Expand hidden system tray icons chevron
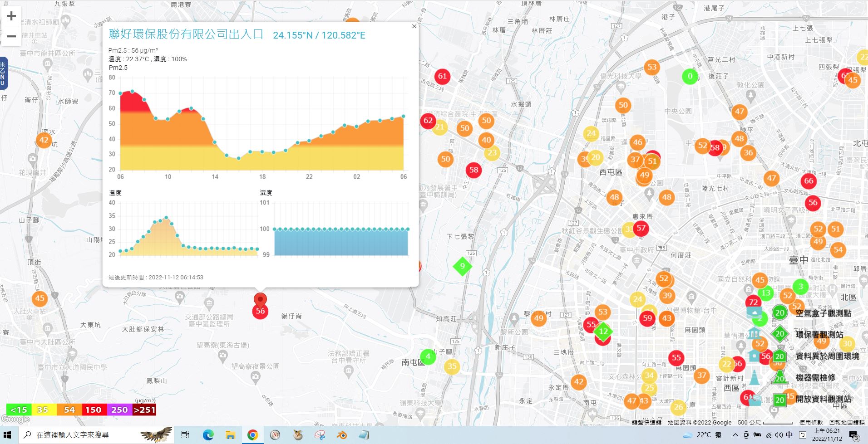Image resolution: width=868 pixels, height=444 pixels. [x=735, y=435]
